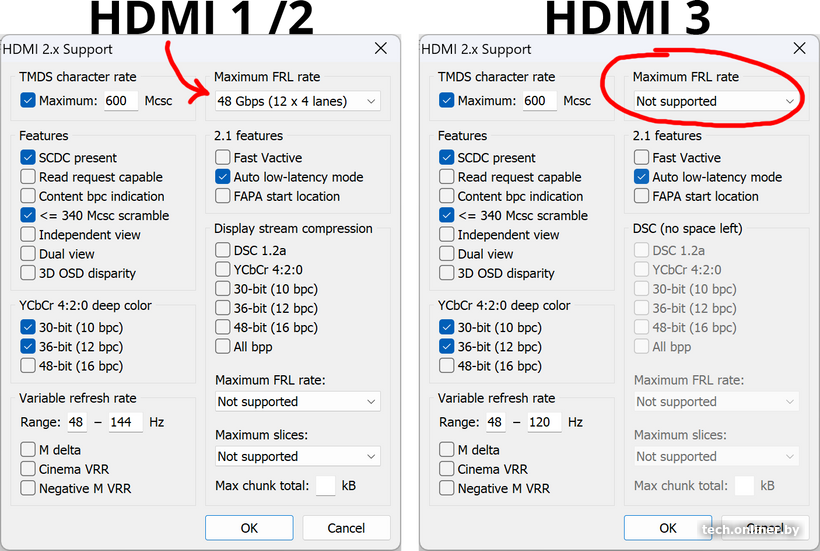Enable Fast Vactive in the left dialog
The width and height of the screenshot is (820, 551).
click(x=223, y=158)
